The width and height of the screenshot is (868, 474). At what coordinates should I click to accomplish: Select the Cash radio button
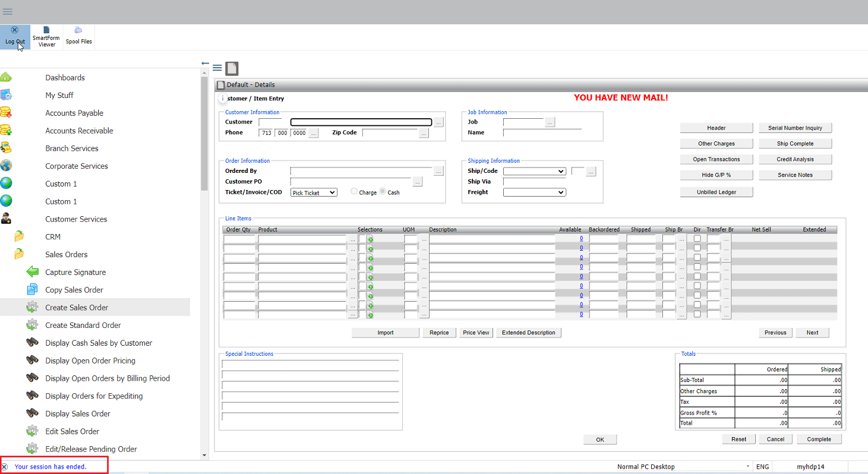383,192
